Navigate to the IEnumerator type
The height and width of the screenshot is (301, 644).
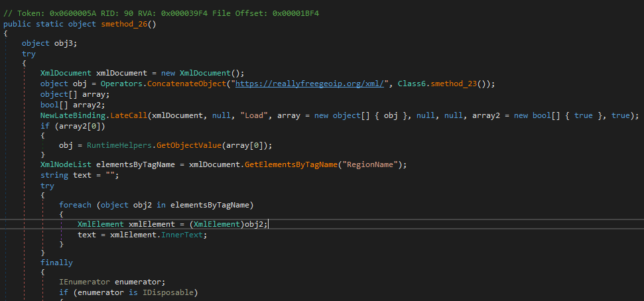pos(84,282)
